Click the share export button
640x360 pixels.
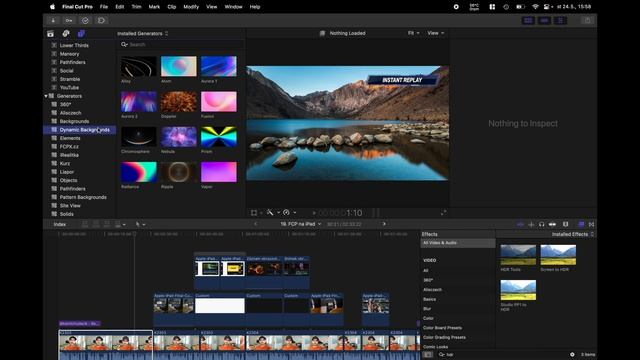(x=587, y=20)
